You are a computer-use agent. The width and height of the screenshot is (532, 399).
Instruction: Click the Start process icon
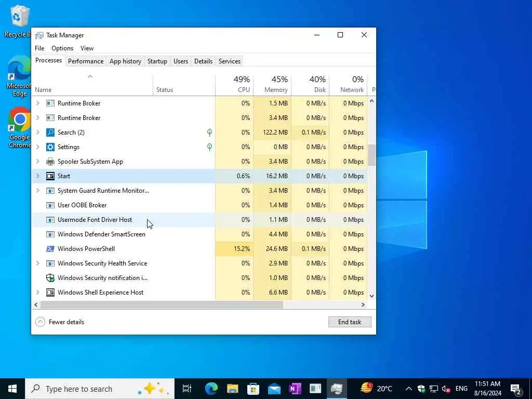[50, 176]
